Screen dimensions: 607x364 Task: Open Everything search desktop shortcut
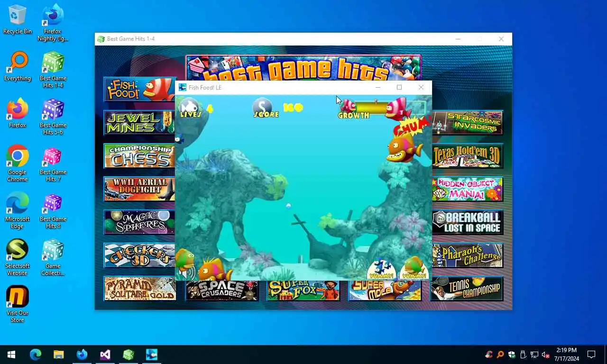coord(18,66)
